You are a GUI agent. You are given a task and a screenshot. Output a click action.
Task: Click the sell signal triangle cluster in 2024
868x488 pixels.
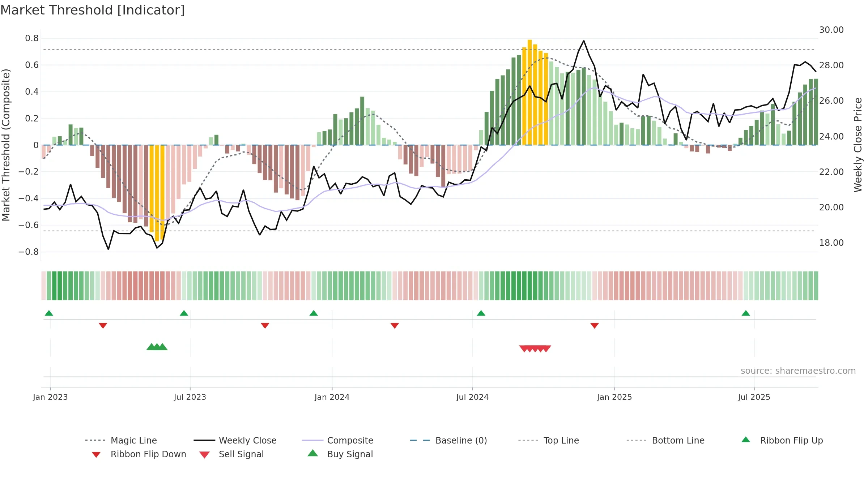click(x=535, y=349)
